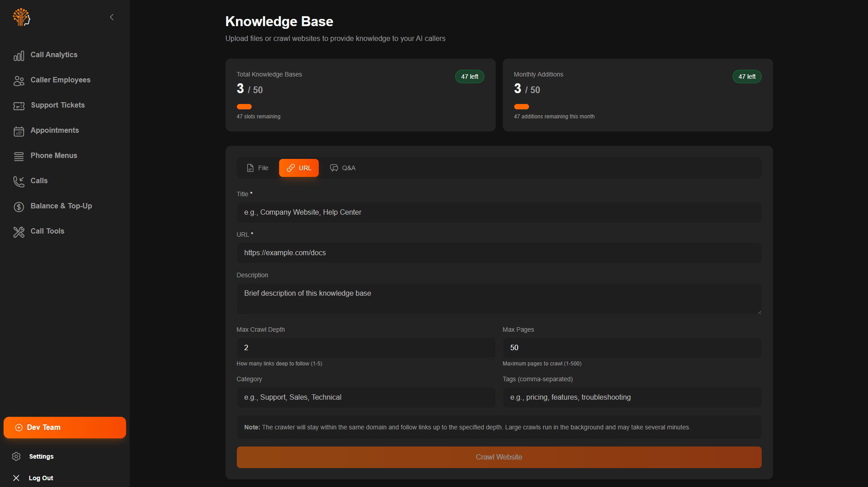Open Support Tickets via ticket icon

[18, 106]
